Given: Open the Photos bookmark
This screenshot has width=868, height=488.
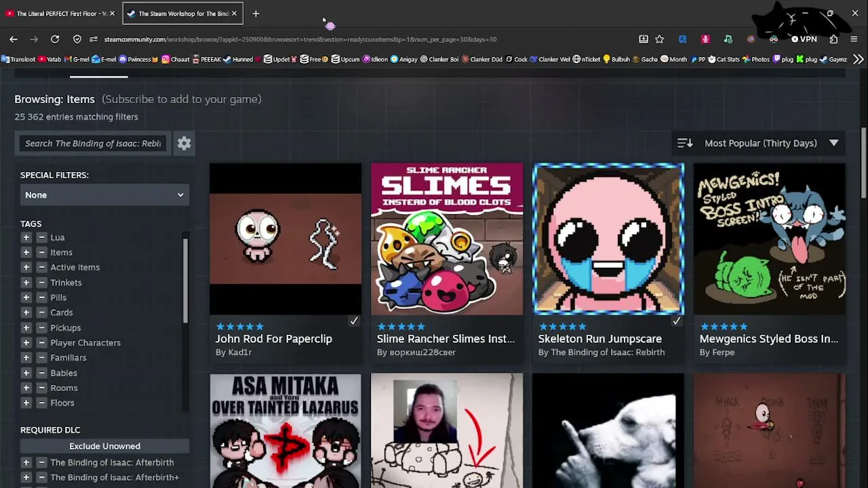Looking at the screenshot, I should (x=755, y=60).
